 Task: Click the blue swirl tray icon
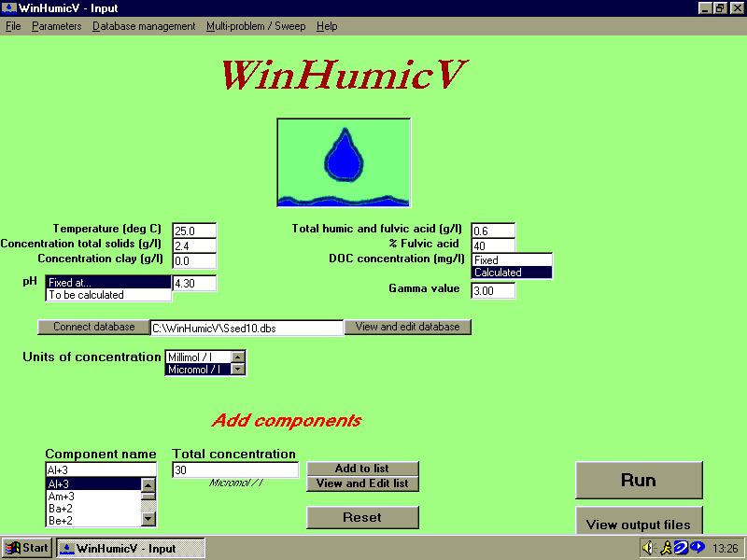point(680,548)
